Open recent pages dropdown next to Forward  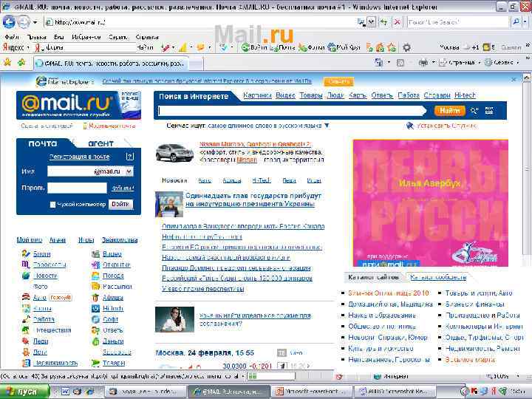tap(35, 23)
